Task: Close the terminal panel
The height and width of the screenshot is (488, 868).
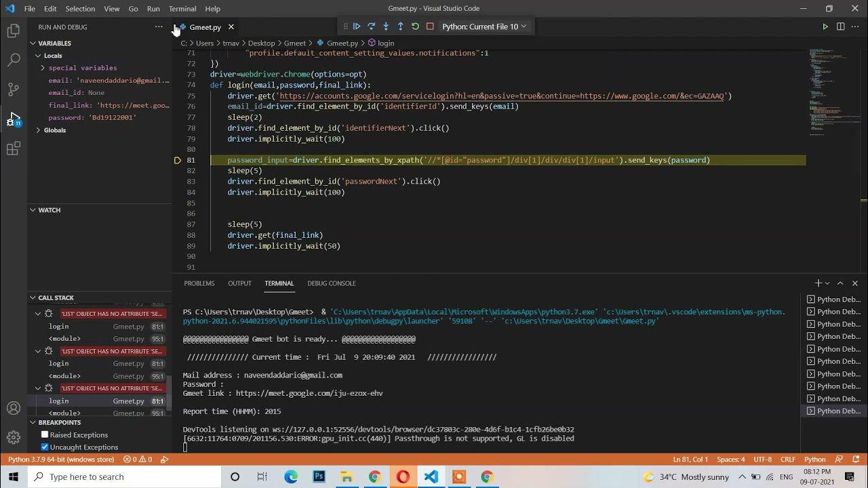Action: pos(855,283)
